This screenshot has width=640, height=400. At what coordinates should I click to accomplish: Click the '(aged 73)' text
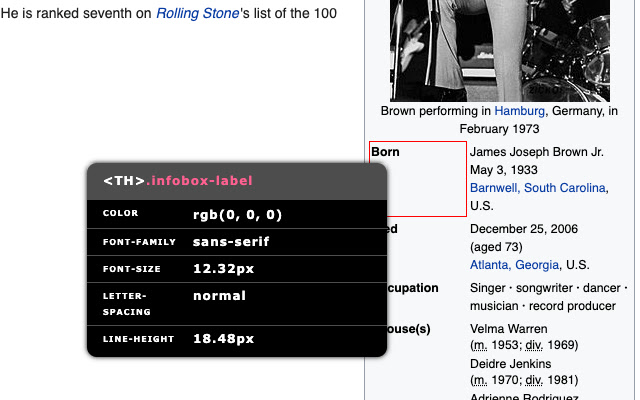pos(496,247)
